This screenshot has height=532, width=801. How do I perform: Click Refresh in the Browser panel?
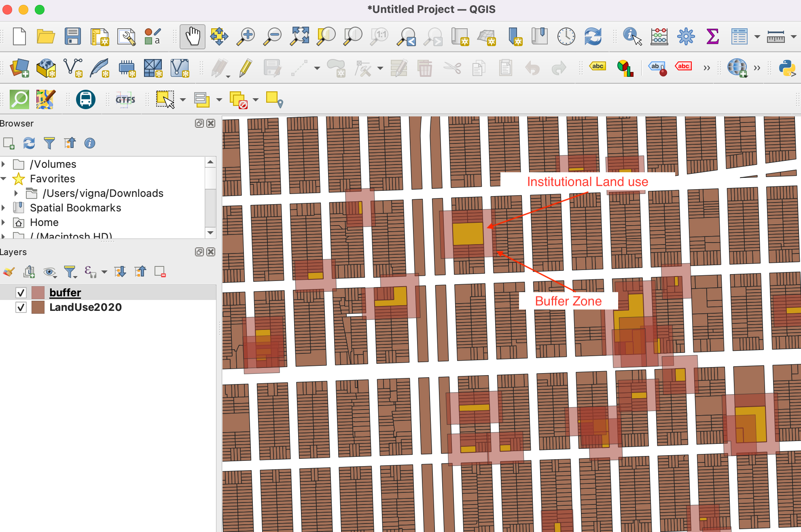point(29,143)
